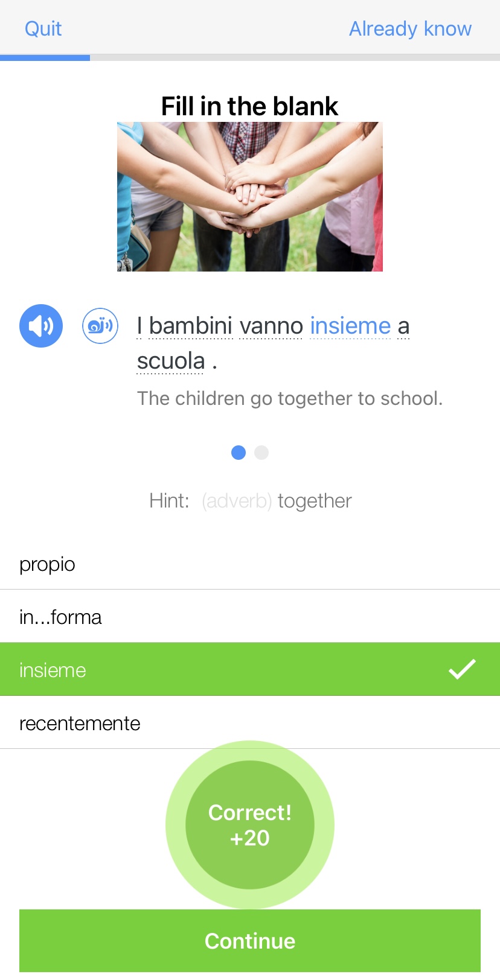
Task: Choose the 'recentemente' answer option
Action: coord(80,723)
